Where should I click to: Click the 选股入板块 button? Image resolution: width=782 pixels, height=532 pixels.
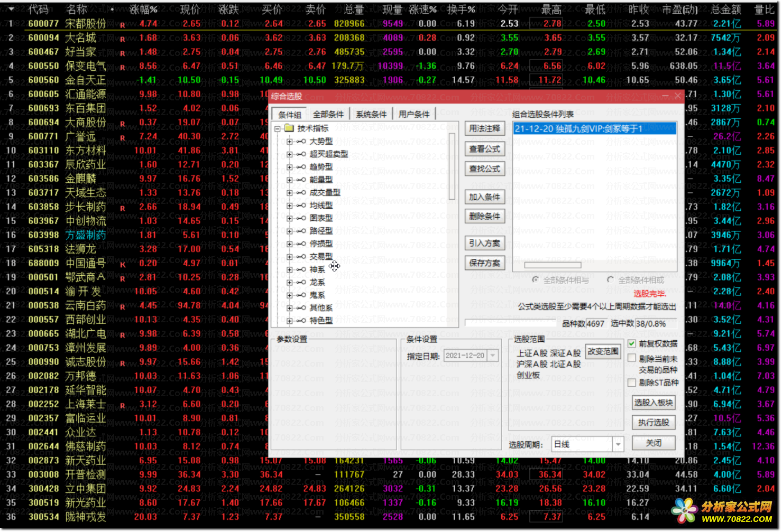654,403
